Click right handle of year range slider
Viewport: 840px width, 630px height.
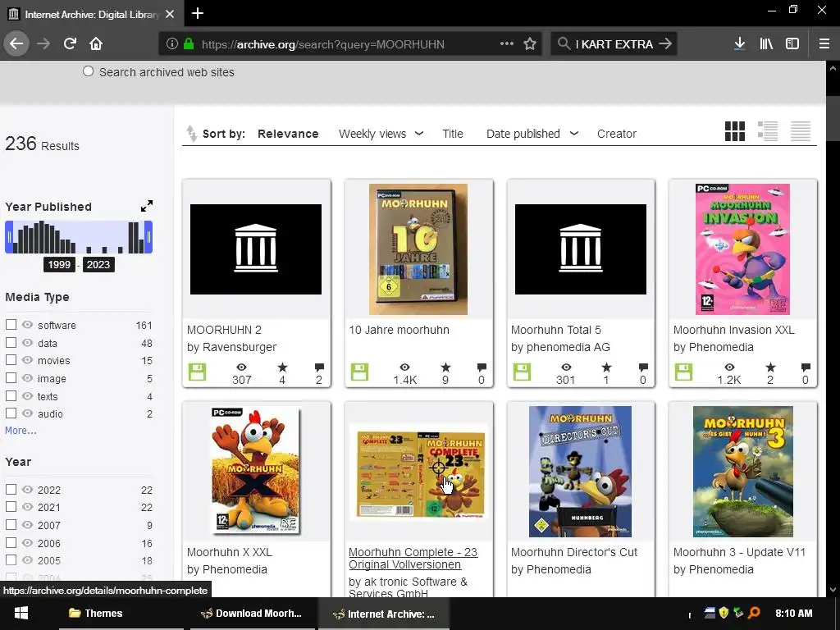click(149, 237)
